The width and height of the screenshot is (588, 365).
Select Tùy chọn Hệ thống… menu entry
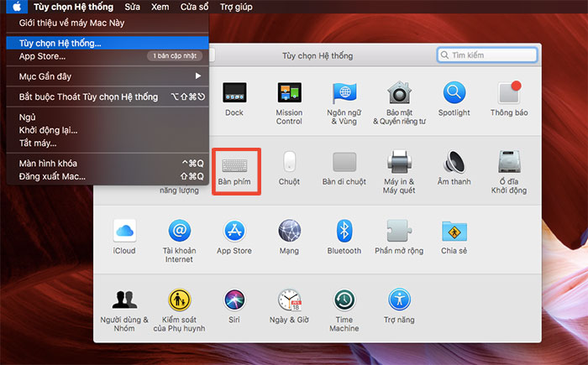(108, 43)
